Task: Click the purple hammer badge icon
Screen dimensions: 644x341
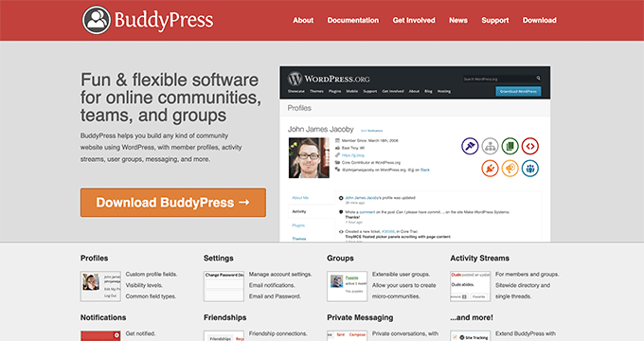Action: (470, 146)
